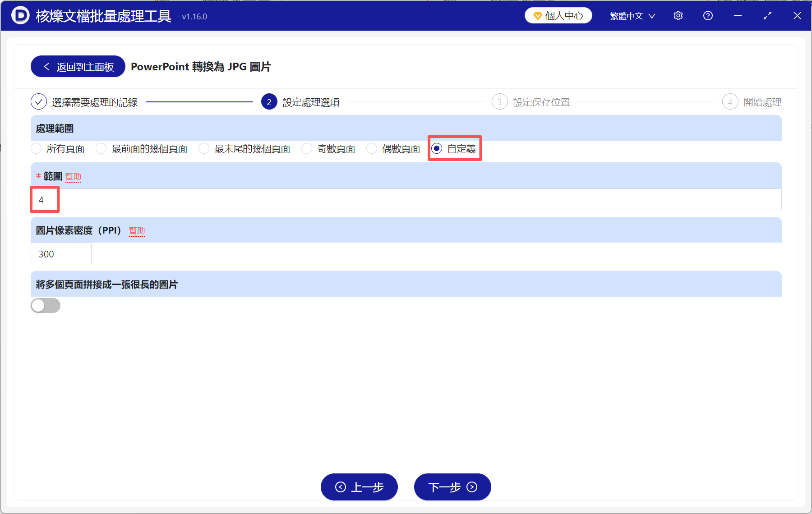812x514 pixels.
Task: Click the 幫助 link beside 圖片像素密度
Action: click(x=137, y=230)
